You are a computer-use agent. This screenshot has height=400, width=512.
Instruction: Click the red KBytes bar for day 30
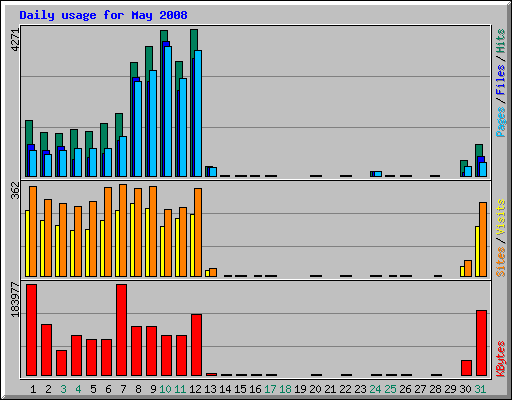click(x=466, y=368)
